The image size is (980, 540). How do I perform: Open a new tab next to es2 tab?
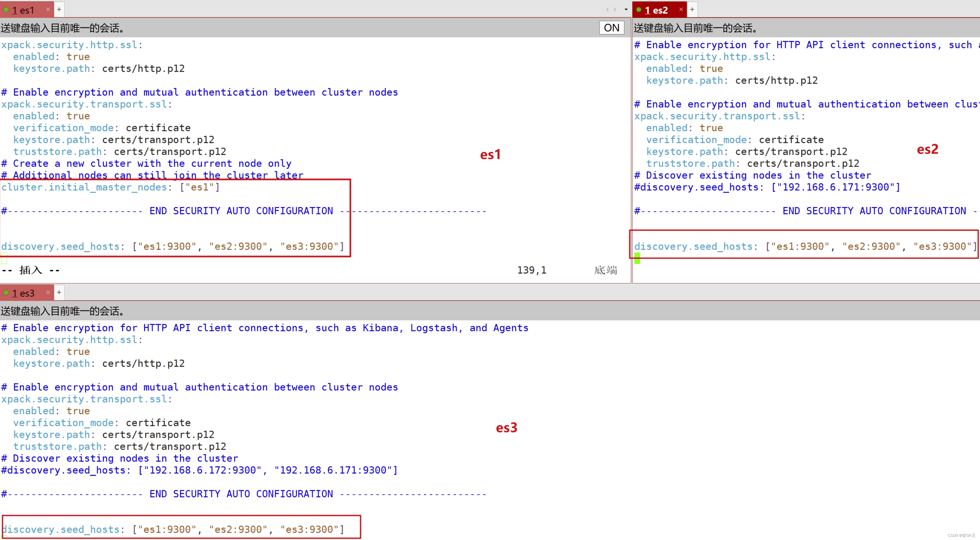[x=692, y=9]
